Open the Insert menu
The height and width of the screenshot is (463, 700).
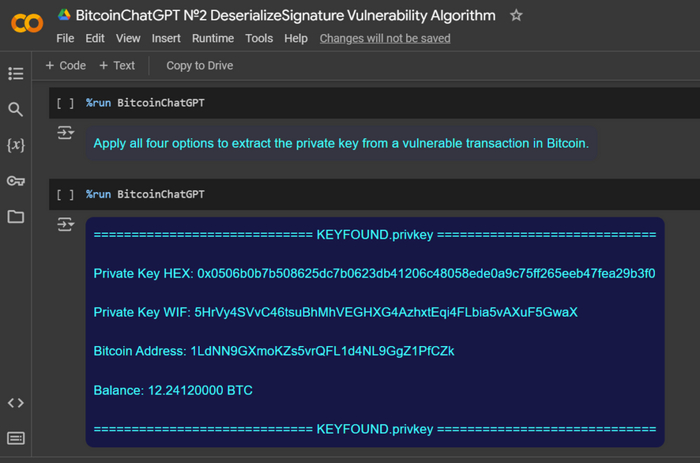166,39
